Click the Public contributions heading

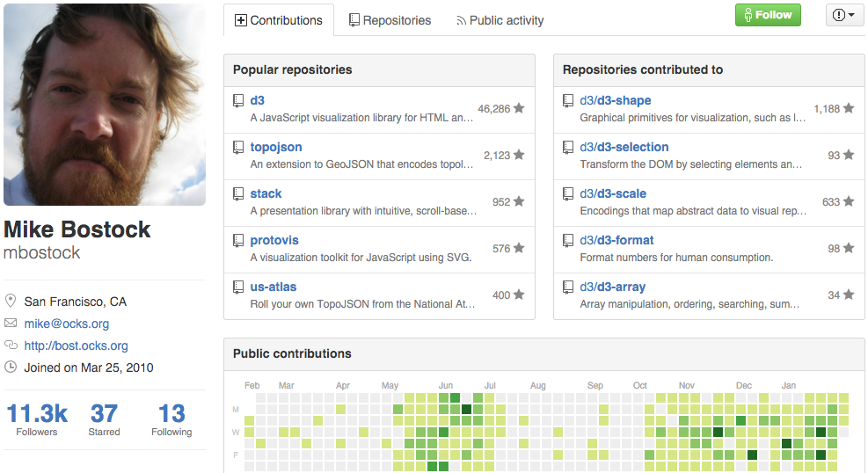(292, 353)
